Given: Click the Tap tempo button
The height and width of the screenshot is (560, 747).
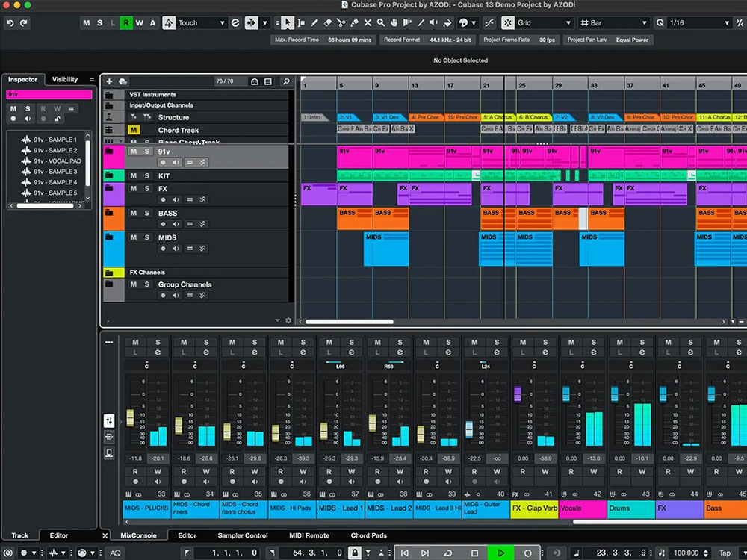Looking at the screenshot, I should tap(724, 553).
